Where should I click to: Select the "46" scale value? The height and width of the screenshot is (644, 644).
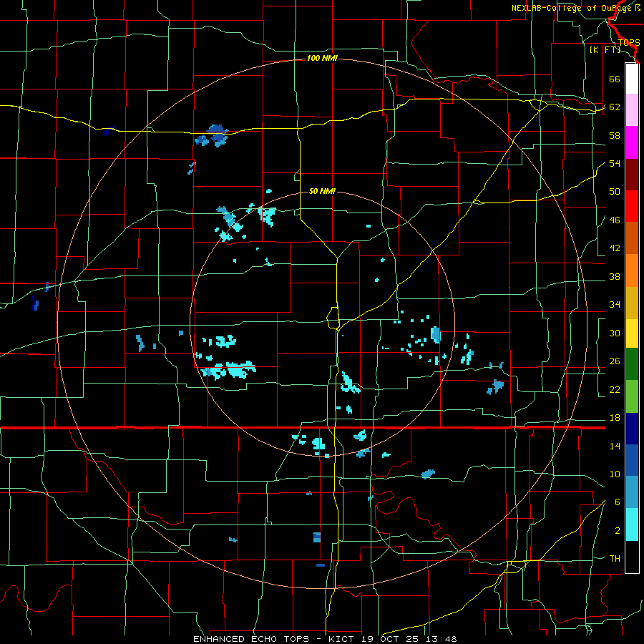615,220
